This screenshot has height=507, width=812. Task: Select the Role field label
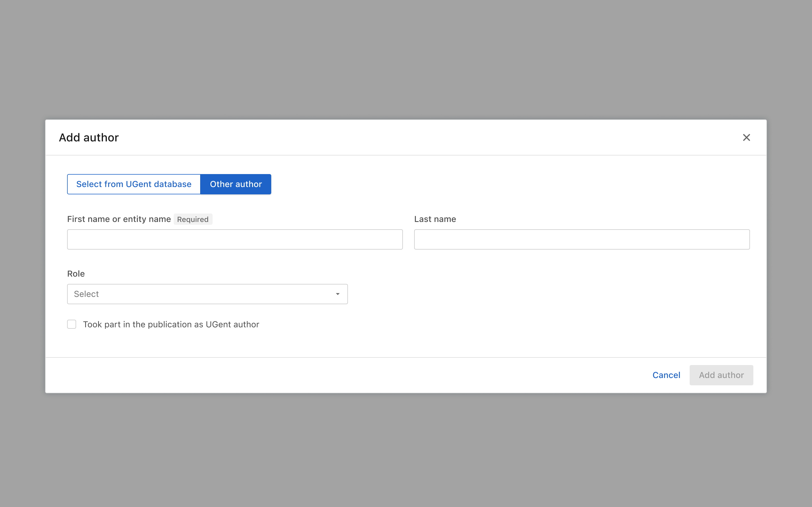click(76, 273)
